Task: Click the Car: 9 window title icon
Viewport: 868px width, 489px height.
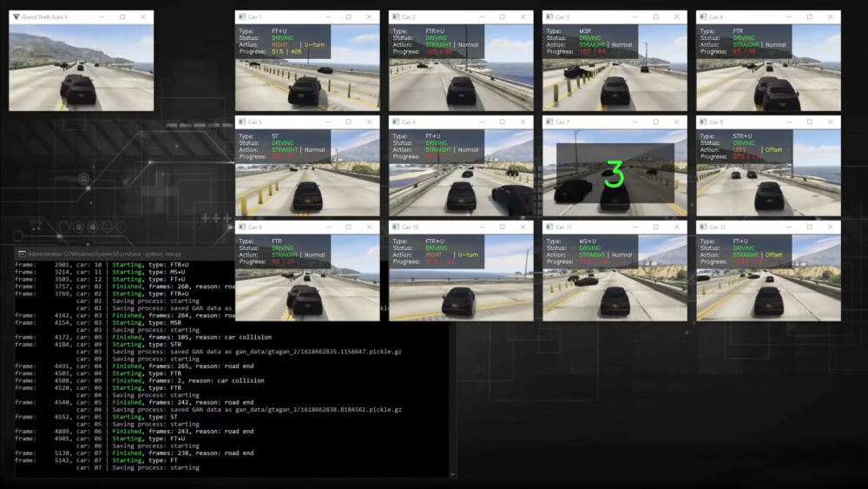Action: point(242,227)
